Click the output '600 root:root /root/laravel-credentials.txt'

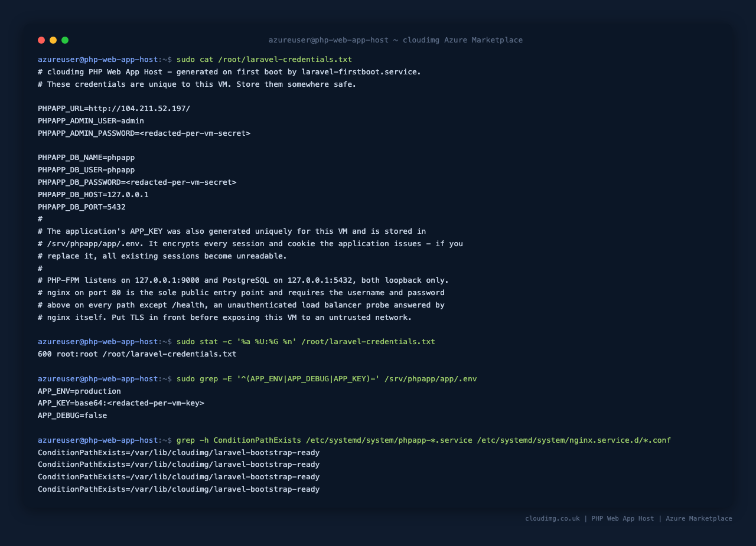(x=137, y=354)
